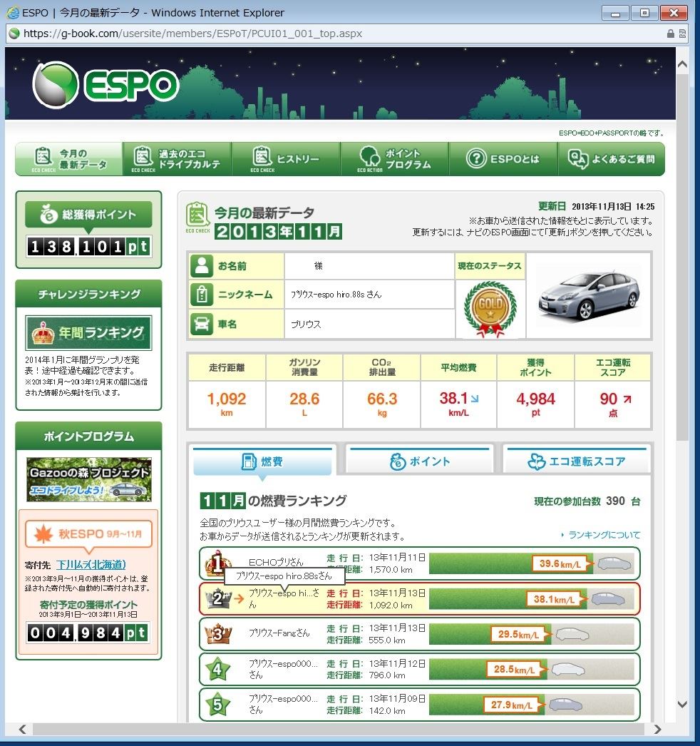Go to the ヒストリー tab
The image size is (700, 746).
(286, 159)
